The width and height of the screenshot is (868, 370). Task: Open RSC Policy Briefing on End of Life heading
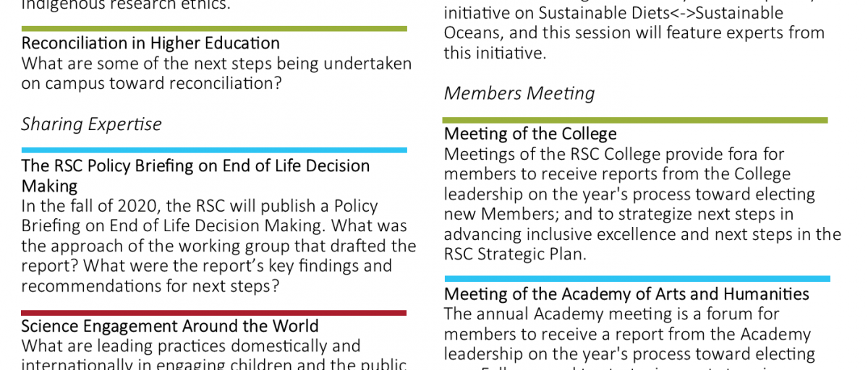tap(195, 176)
